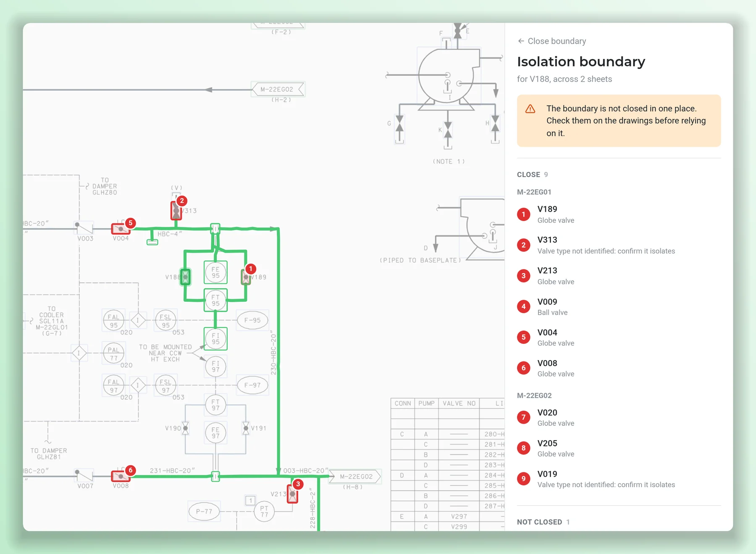Image resolution: width=756 pixels, height=554 pixels.
Task: Click the FT 95 instrument bubble
Action: point(215,300)
